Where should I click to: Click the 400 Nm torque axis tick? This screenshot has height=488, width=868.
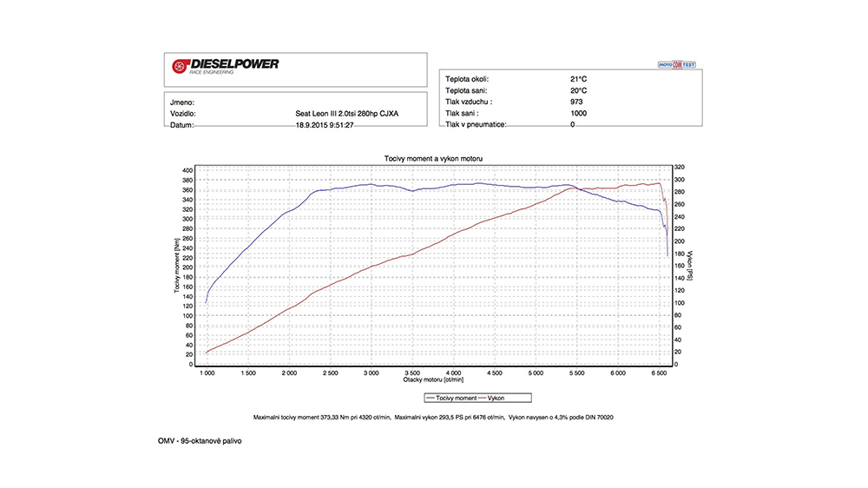pyautogui.click(x=187, y=170)
